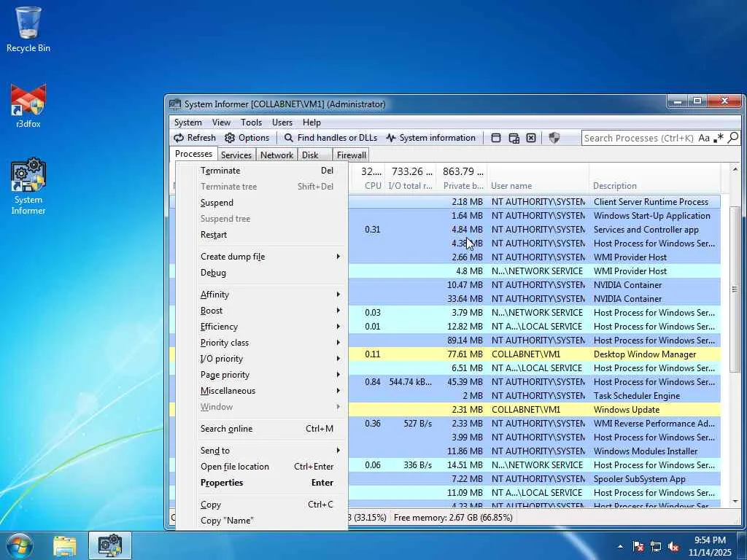747x560 pixels.
Task: Expand the Boost submenu
Action: (262, 311)
